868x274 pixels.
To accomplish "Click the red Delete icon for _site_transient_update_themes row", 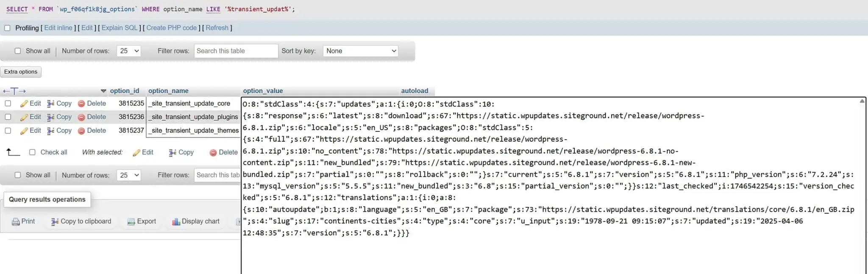I will [x=81, y=131].
